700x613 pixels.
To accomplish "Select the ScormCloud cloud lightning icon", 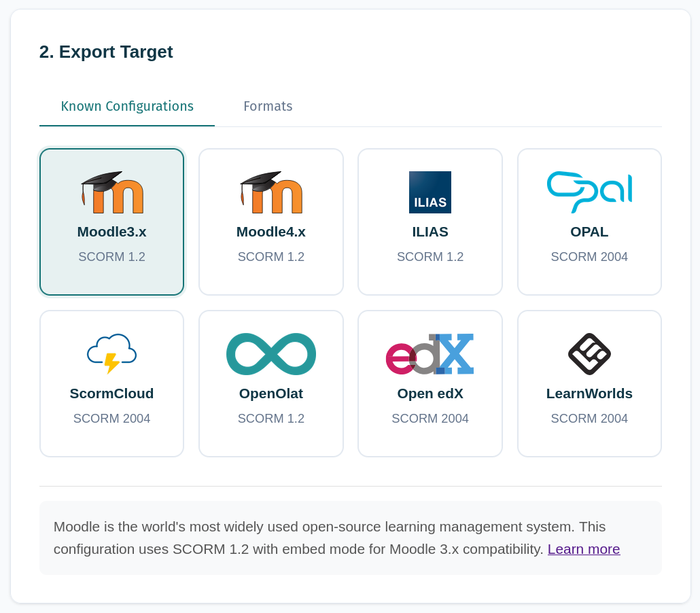I will pyautogui.click(x=111, y=353).
